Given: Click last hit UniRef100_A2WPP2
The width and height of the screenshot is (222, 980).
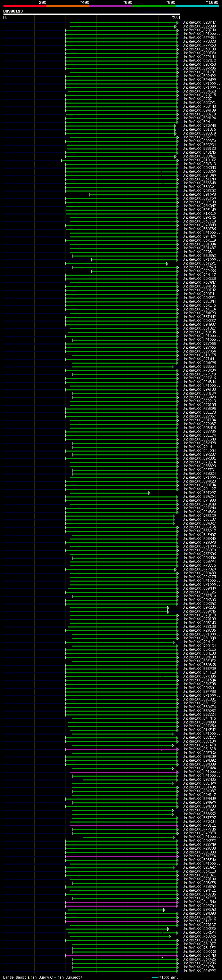Looking at the screenshot, I should 199,971.
